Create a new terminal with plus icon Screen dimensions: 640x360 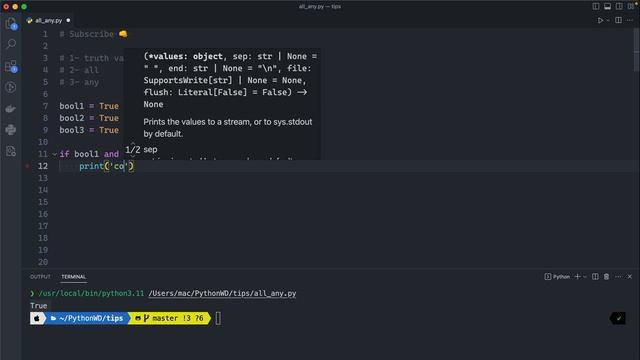577,277
